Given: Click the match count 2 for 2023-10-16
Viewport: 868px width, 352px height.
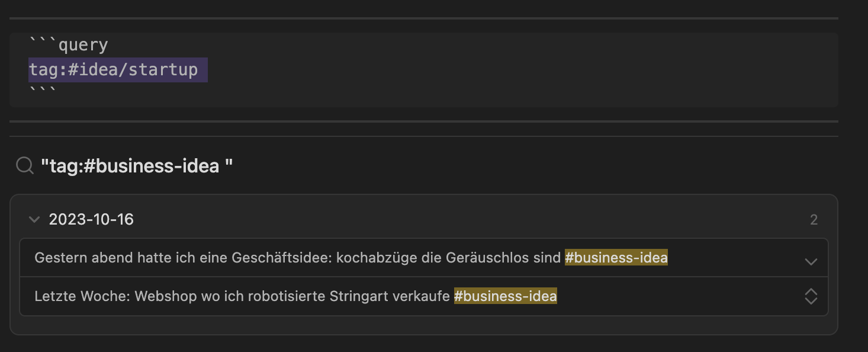Looking at the screenshot, I should [x=814, y=220].
